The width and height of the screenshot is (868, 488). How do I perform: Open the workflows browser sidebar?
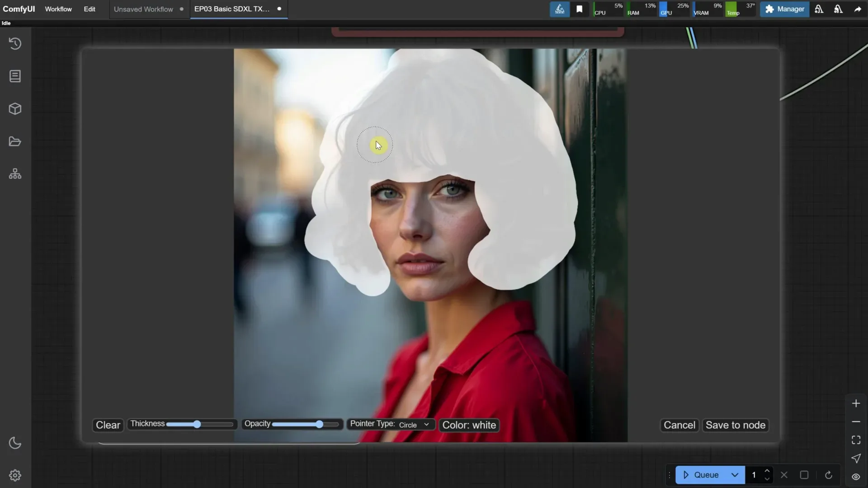pos(15,141)
